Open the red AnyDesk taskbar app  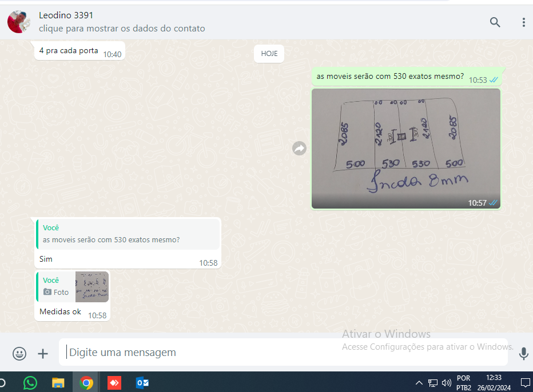click(x=114, y=383)
